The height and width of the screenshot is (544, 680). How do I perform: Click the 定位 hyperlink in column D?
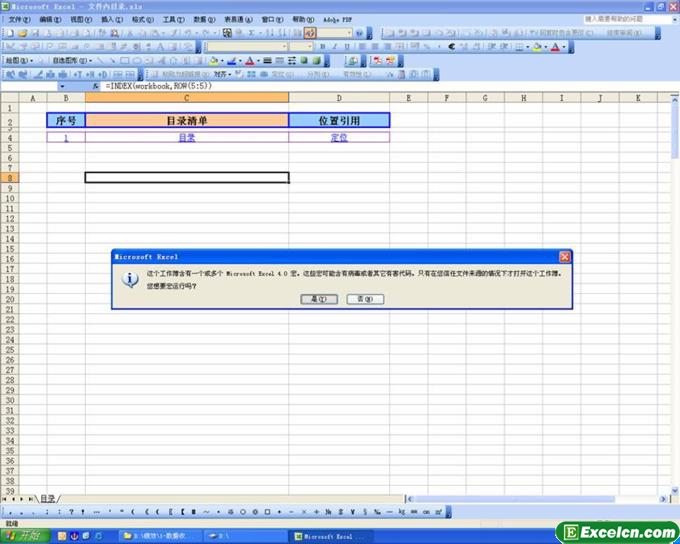(x=339, y=137)
